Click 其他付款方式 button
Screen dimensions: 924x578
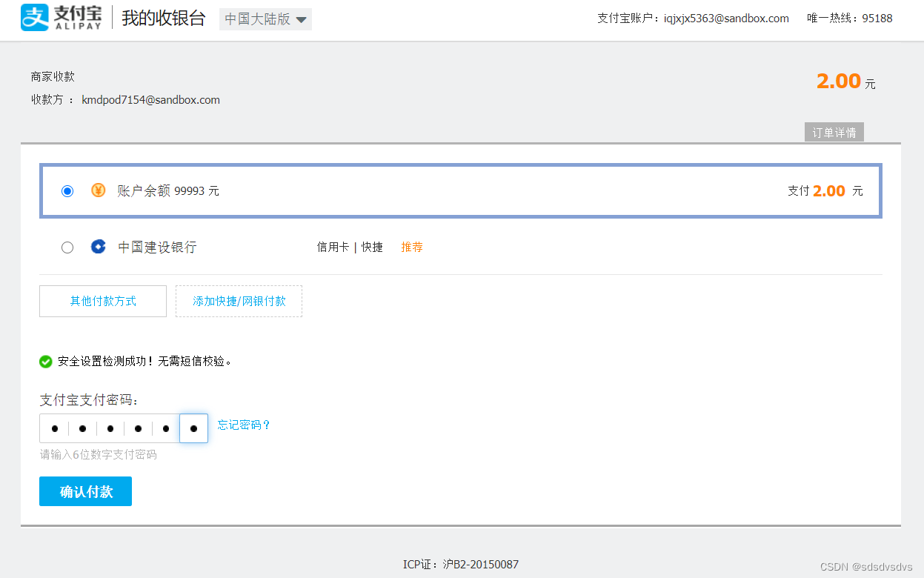103,302
